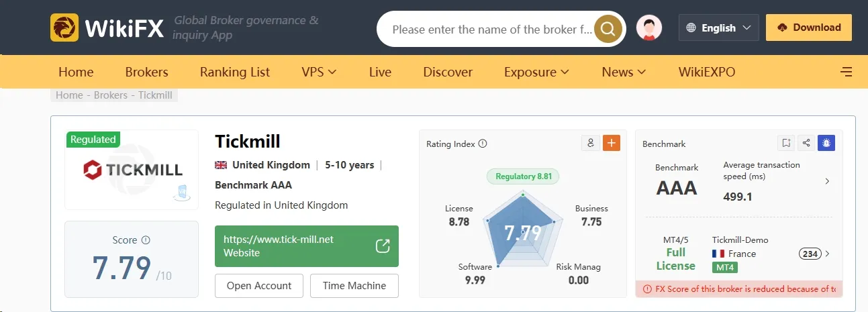
Task: Open the English language dropdown
Action: (719, 28)
